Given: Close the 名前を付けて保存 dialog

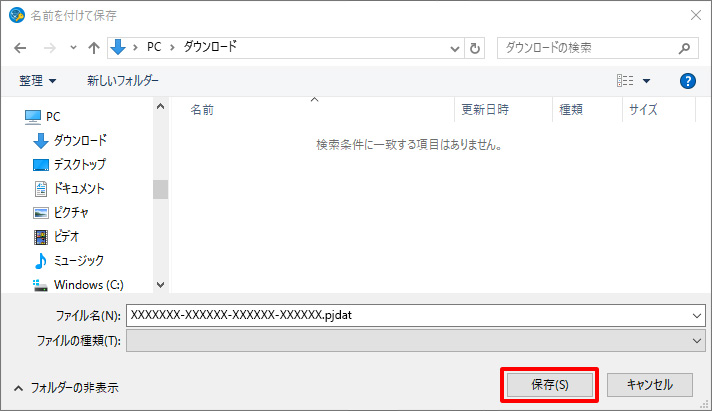Looking at the screenshot, I should pos(695,15).
